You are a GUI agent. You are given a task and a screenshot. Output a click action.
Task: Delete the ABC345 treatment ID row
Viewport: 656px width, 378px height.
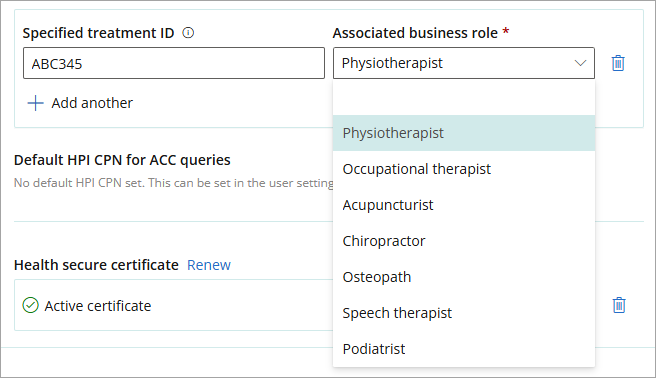[x=618, y=63]
